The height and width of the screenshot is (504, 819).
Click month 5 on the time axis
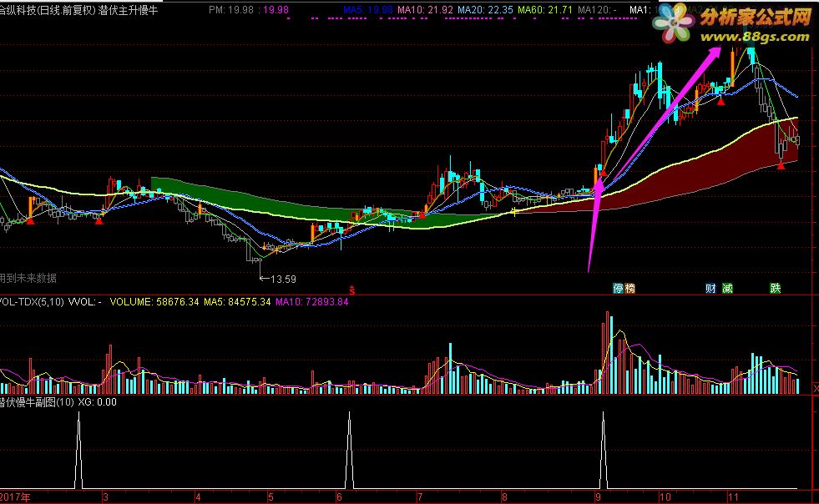270,497
